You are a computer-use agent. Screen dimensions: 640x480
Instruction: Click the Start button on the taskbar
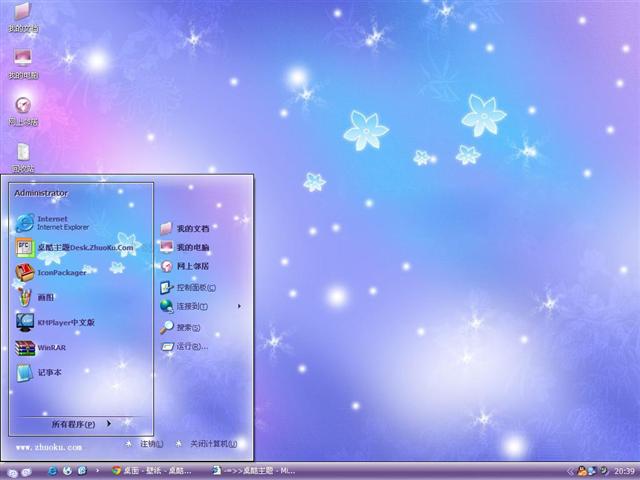coord(19,472)
